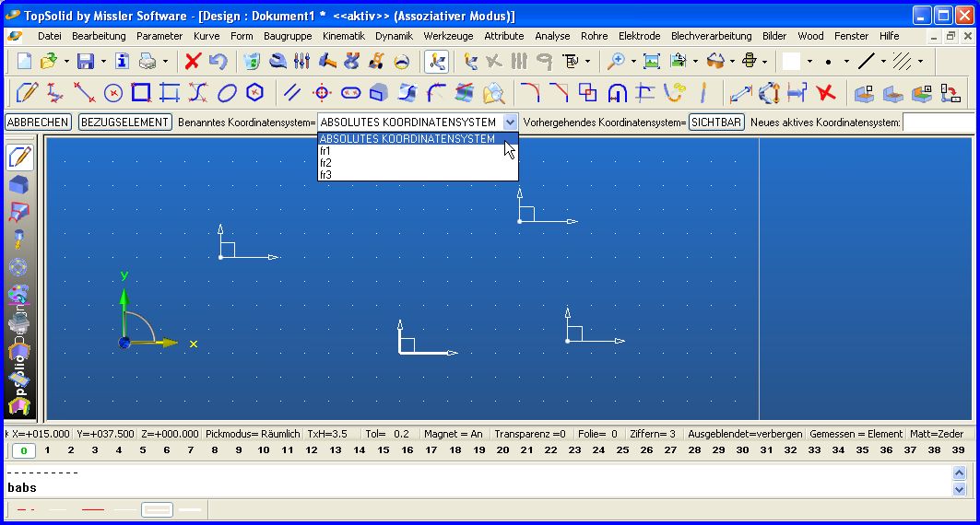The width and height of the screenshot is (980, 525).
Task: Expand the arrow beside the printer icon
Action: pos(165,61)
